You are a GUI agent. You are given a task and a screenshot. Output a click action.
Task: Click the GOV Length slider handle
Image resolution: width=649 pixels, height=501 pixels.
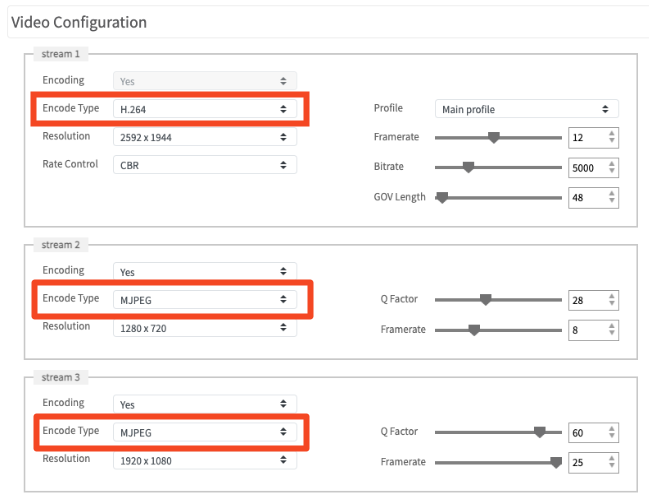(441, 197)
